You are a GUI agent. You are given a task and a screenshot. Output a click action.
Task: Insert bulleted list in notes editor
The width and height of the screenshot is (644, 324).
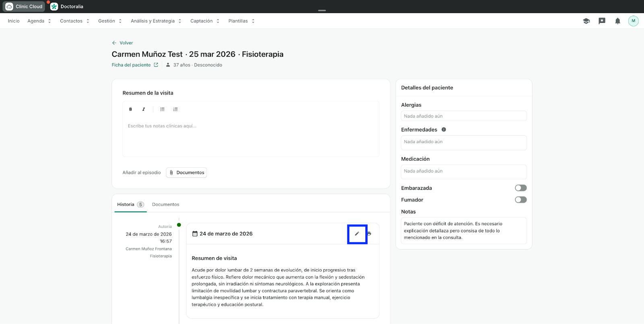tap(162, 109)
